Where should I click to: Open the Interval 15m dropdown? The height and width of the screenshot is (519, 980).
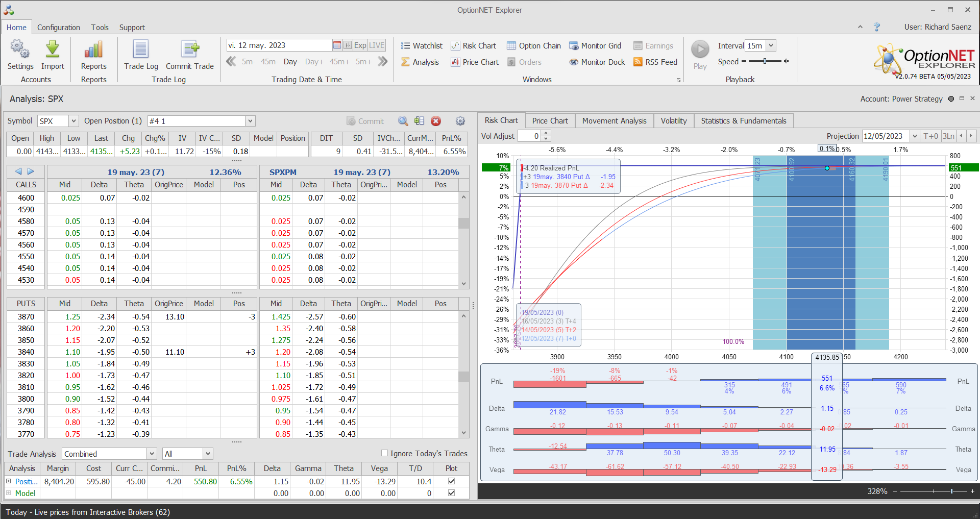pos(771,45)
